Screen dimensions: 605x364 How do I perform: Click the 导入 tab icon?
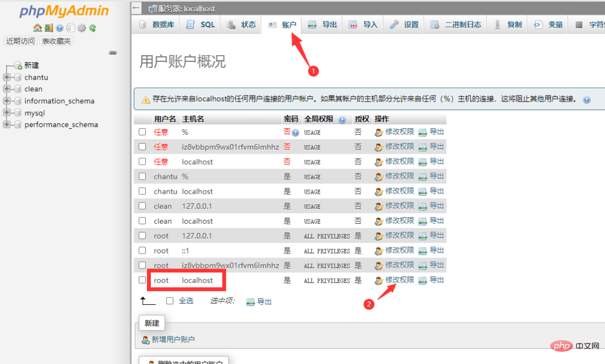tap(353, 25)
